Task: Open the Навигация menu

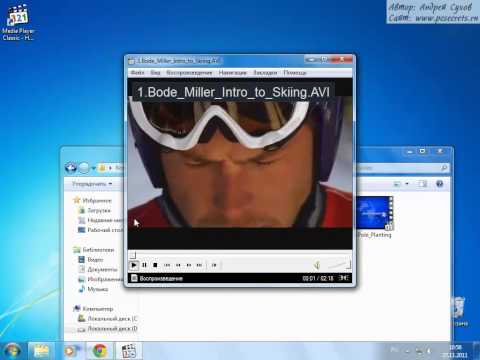Action: click(232, 73)
